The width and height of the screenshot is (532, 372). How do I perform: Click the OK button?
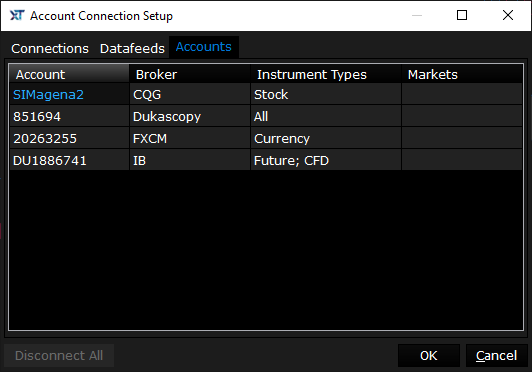click(x=429, y=355)
